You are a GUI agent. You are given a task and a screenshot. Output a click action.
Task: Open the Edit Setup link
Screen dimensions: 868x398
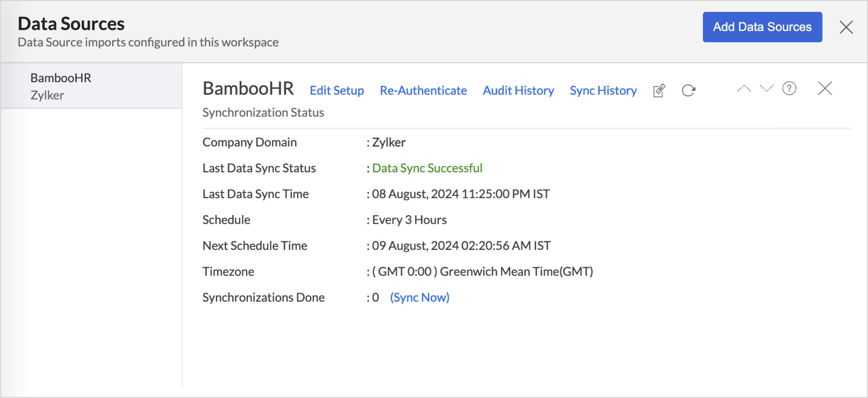337,90
